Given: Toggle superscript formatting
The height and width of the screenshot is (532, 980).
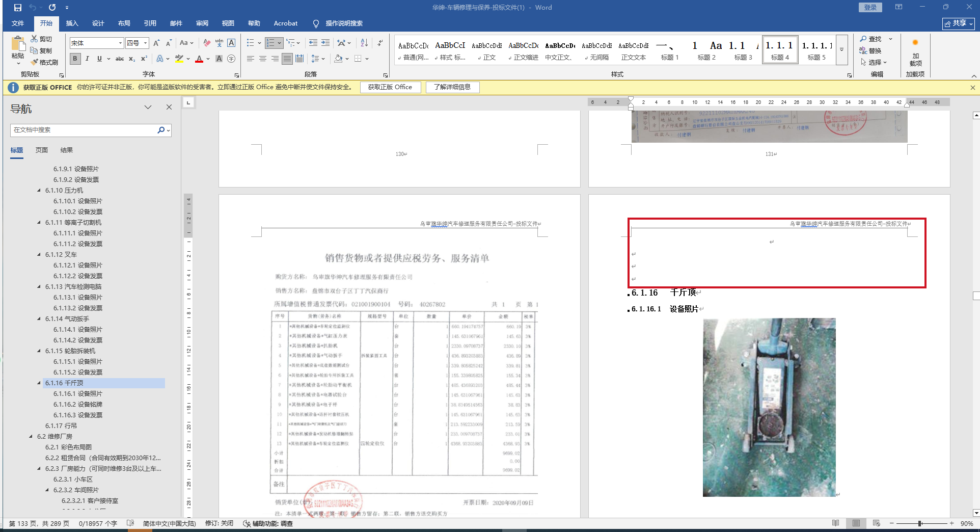Looking at the screenshot, I should coord(144,59).
